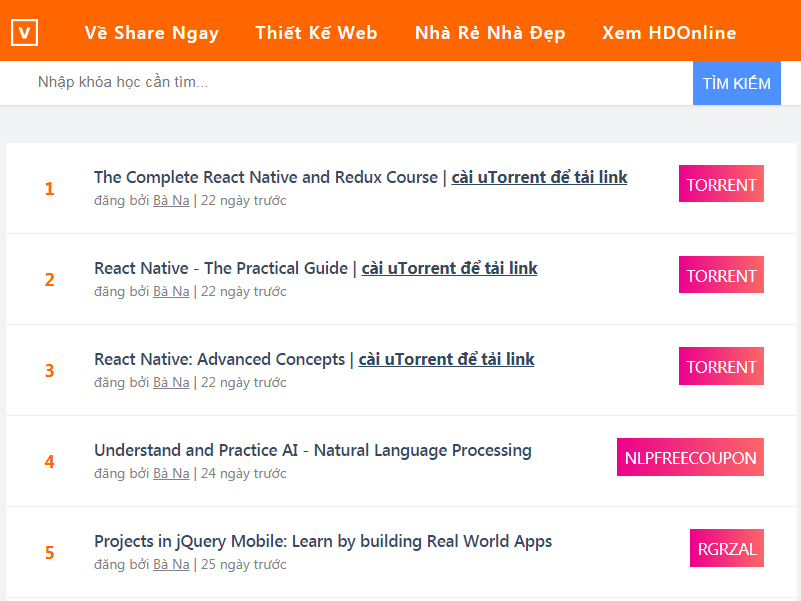This screenshot has width=801, height=601.
Task: Open cài uTorrent để tải link for item 1
Action: coord(539,177)
